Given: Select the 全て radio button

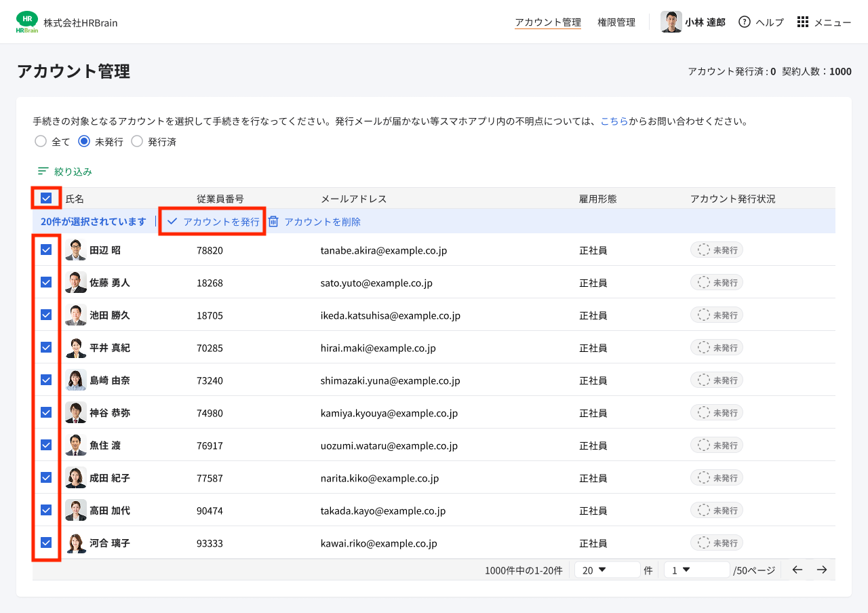Looking at the screenshot, I should click(41, 142).
